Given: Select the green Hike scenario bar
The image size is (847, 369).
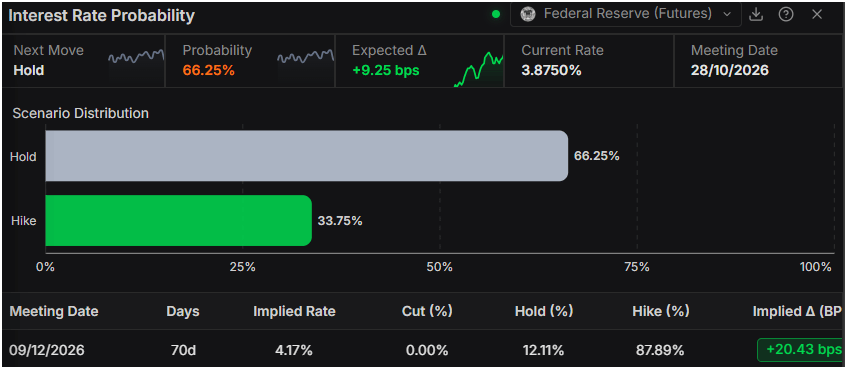Looking at the screenshot, I should click(179, 220).
